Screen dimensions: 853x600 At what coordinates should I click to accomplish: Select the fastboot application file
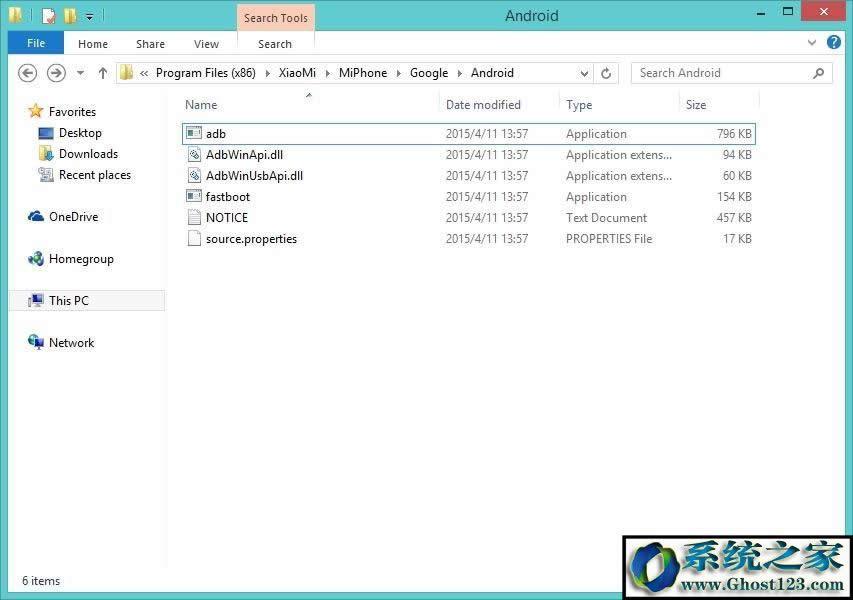click(227, 197)
